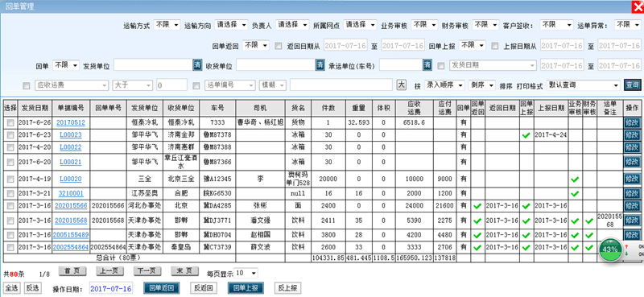Open the 回单返回 filter dropdown

[x=256, y=45]
